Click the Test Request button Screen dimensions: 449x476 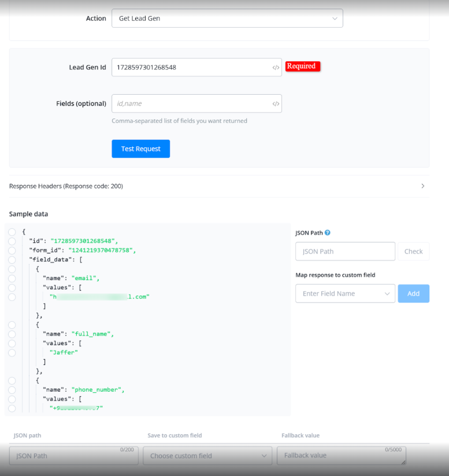(140, 149)
